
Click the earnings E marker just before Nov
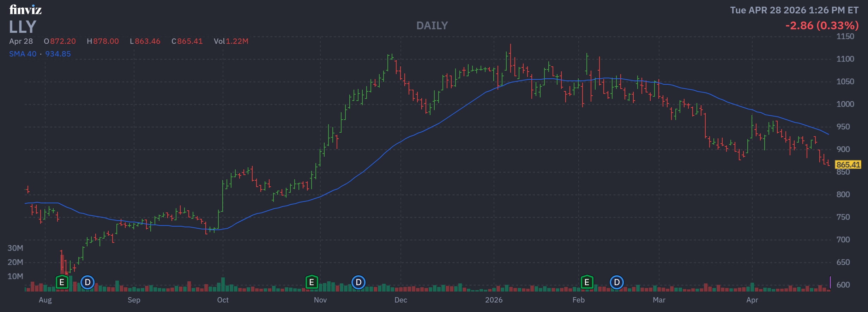coord(312,282)
